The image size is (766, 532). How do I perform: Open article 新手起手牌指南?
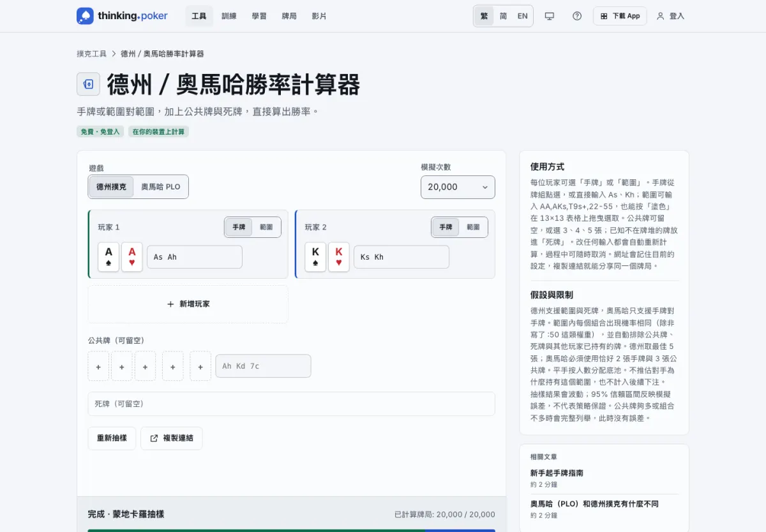tap(557, 473)
